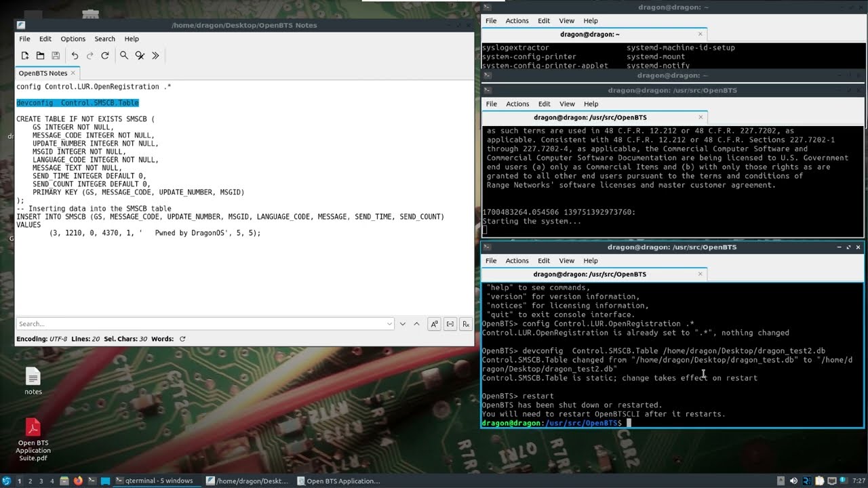
Task: Click the Open file toolbar icon in notes editor
Action: (40, 56)
